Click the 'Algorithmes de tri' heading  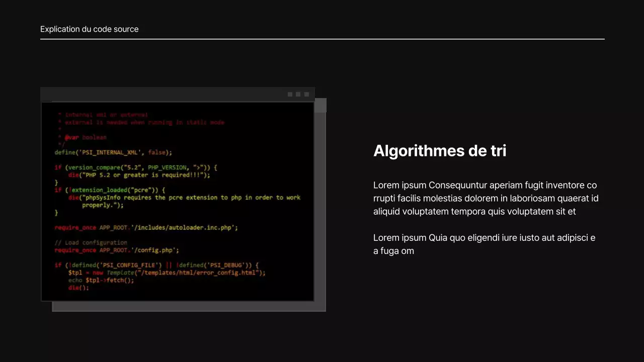(x=439, y=151)
